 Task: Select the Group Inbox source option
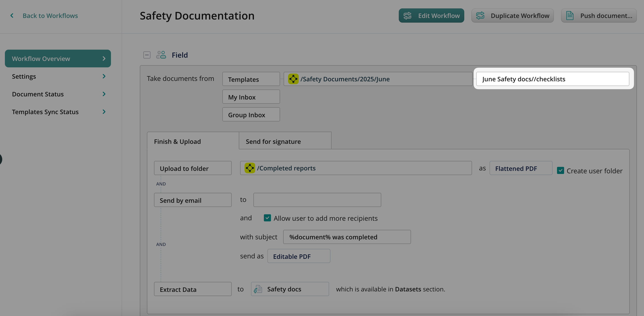click(251, 115)
